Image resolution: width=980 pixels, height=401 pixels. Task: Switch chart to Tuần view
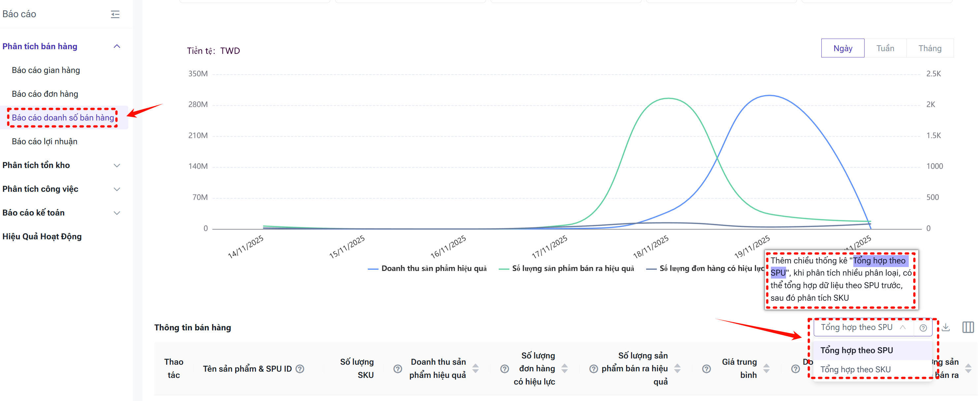pos(885,49)
